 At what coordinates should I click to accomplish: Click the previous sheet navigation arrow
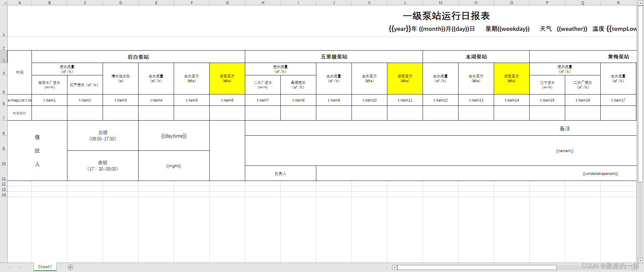pos(10,267)
